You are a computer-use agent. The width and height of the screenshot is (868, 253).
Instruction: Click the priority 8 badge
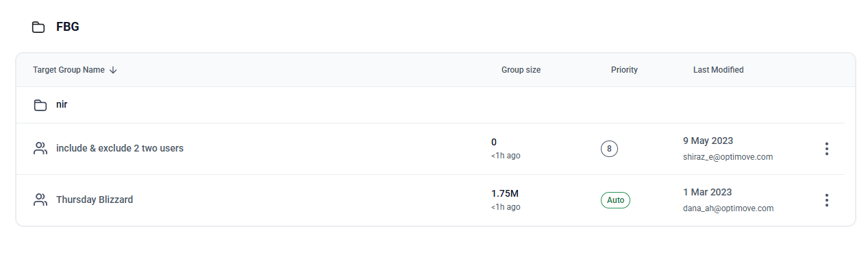pos(609,148)
